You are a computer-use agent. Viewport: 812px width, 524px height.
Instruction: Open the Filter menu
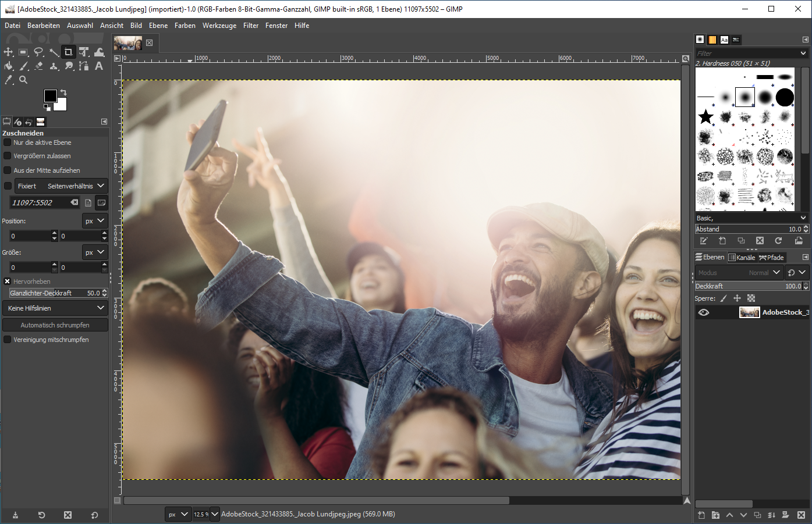(251, 26)
